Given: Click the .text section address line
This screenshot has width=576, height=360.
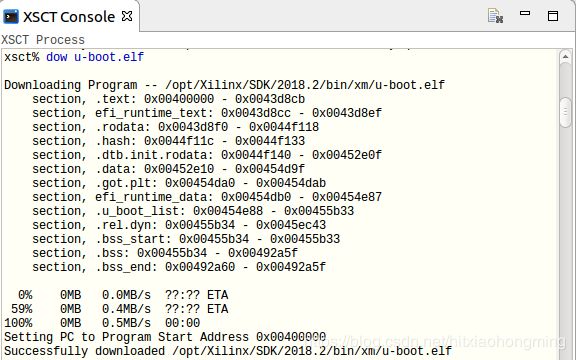Looking at the screenshot, I should (169, 99).
